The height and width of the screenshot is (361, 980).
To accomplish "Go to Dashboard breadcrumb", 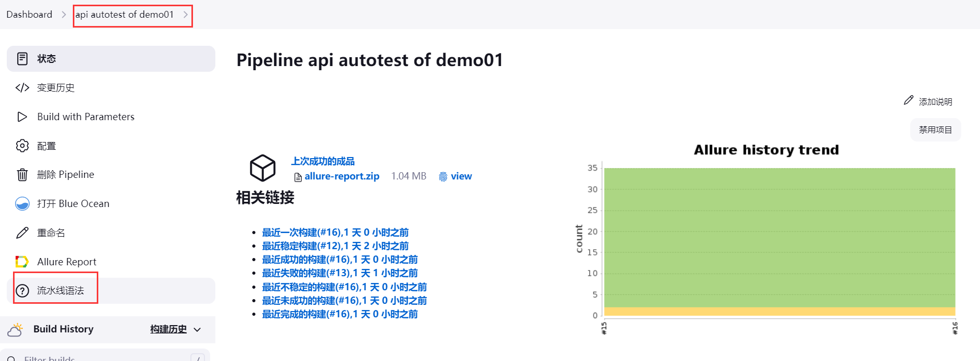I will click(x=29, y=15).
